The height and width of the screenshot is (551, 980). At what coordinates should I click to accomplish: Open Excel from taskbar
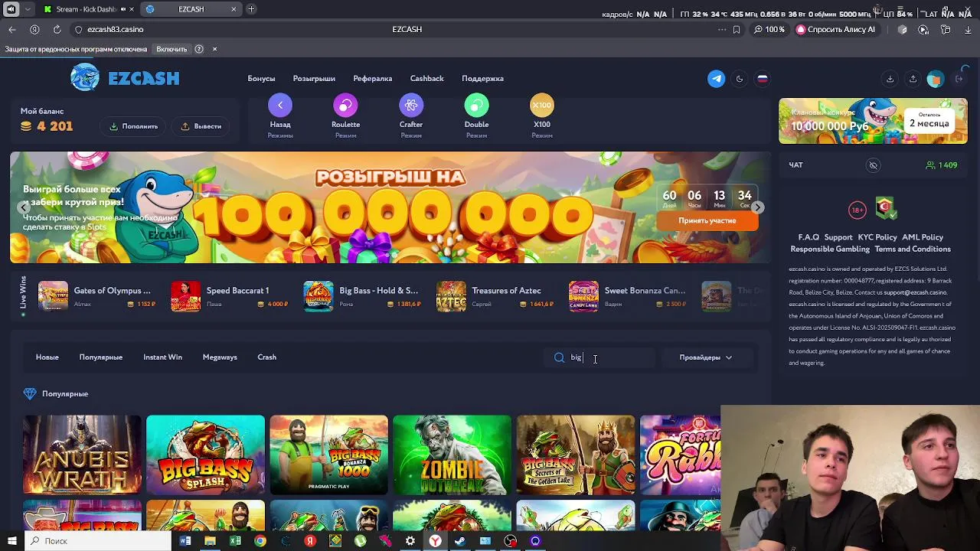[235, 541]
